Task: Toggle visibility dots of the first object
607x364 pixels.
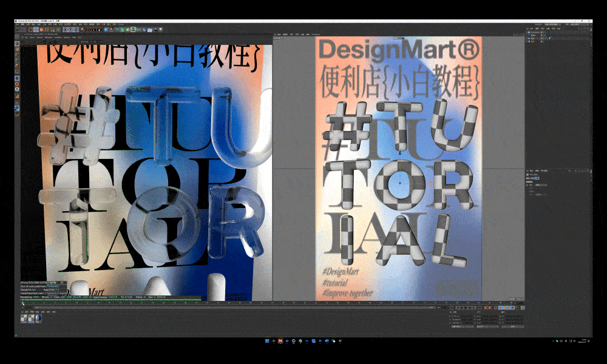Action: click(543, 32)
